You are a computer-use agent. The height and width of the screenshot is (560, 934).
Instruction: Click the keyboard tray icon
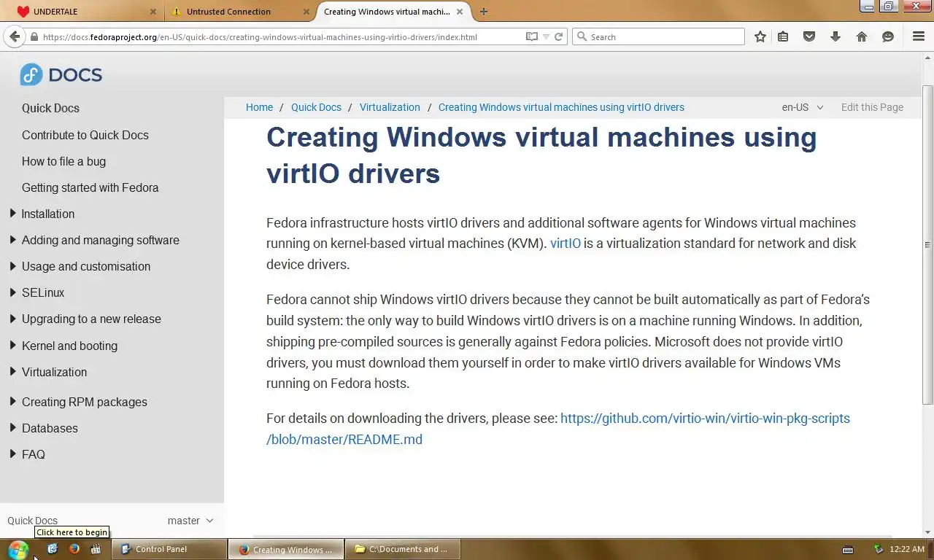[x=848, y=549]
